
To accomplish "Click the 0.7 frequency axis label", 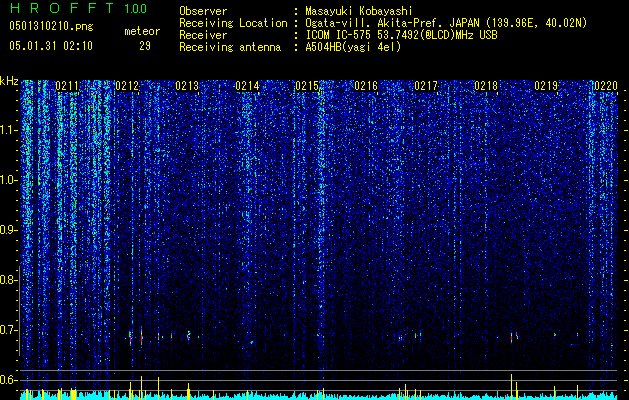I will [9, 330].
